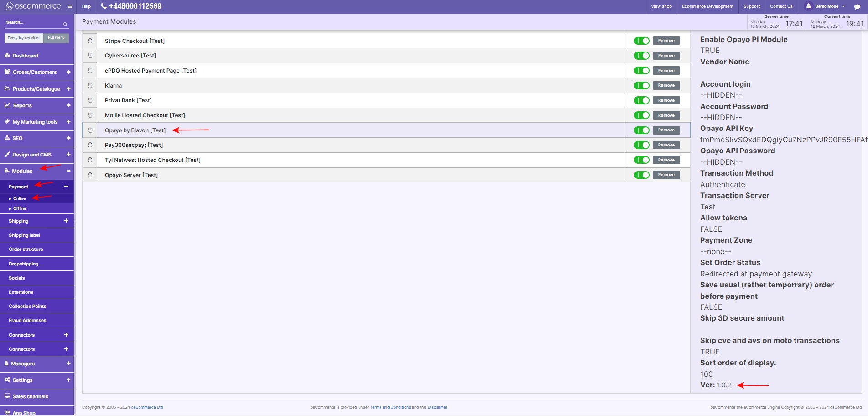Open the Terms and Conditions footer link
Viewport: 868px width, 416px height.
coord(390,407)
